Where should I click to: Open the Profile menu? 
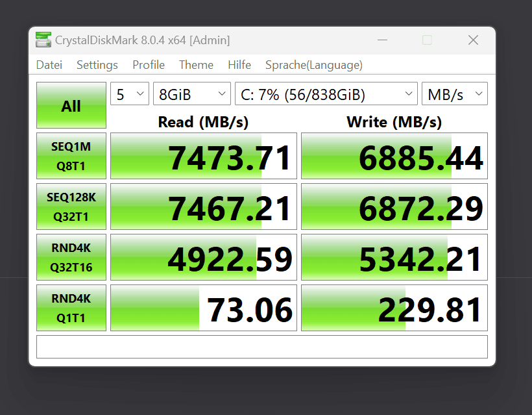tap(149, 65)
